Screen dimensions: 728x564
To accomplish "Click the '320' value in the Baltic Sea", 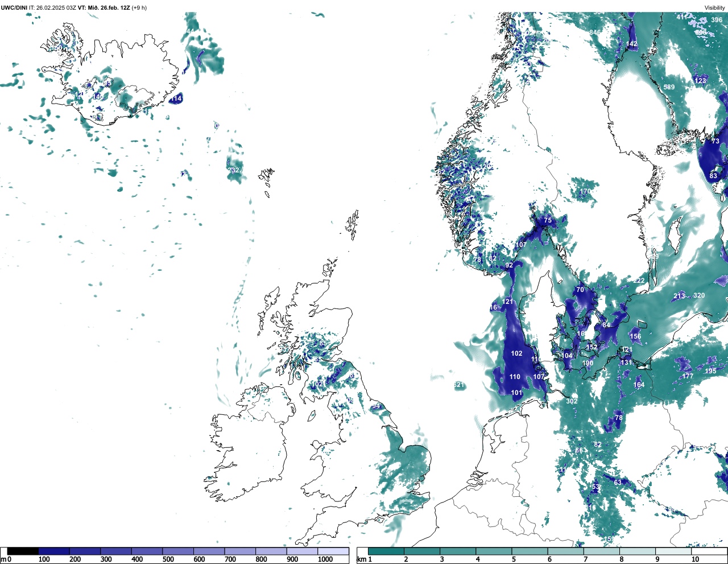I will click(x=699, y=295).
